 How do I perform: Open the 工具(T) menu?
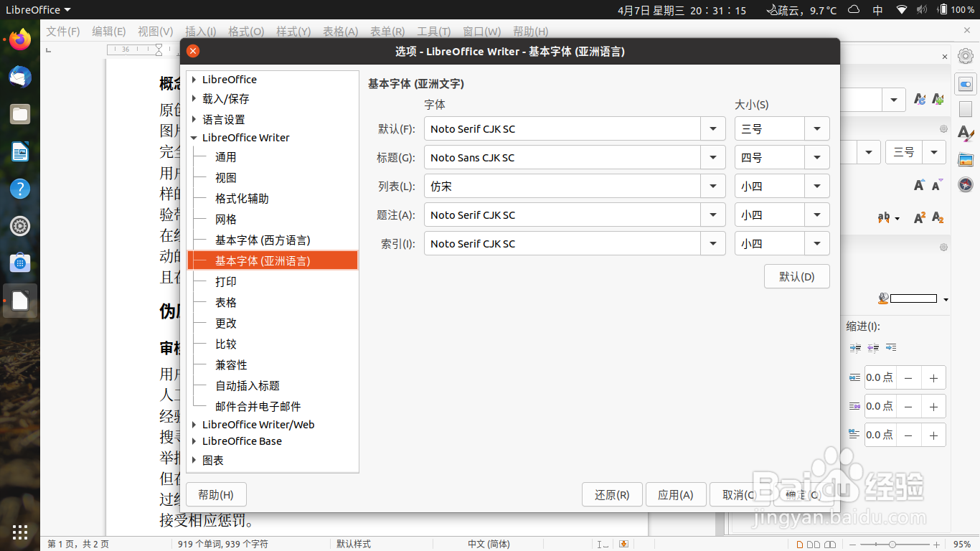(x=434, y=32)
